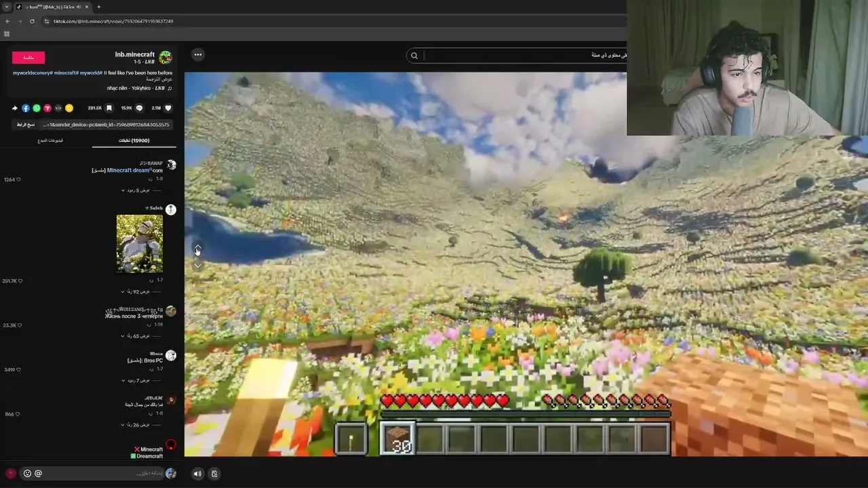Switch to the creator videos tab
This screenshot has width=868, height=488.
[x=50, y=140]
